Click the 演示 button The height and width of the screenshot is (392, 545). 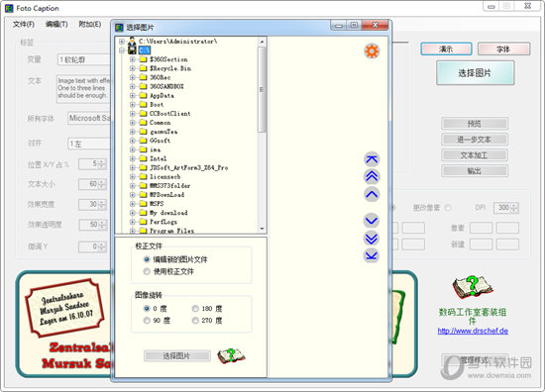(446, 49)
